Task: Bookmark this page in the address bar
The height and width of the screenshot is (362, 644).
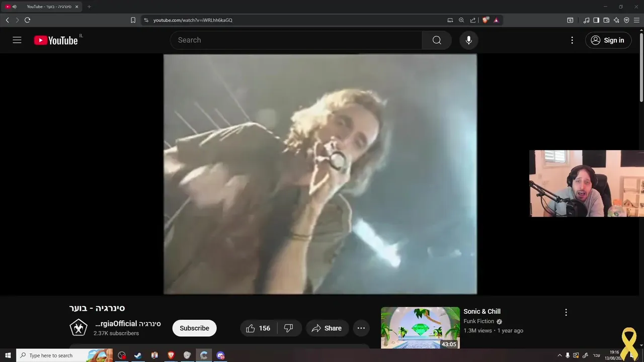Action: (x=133, y=20)
